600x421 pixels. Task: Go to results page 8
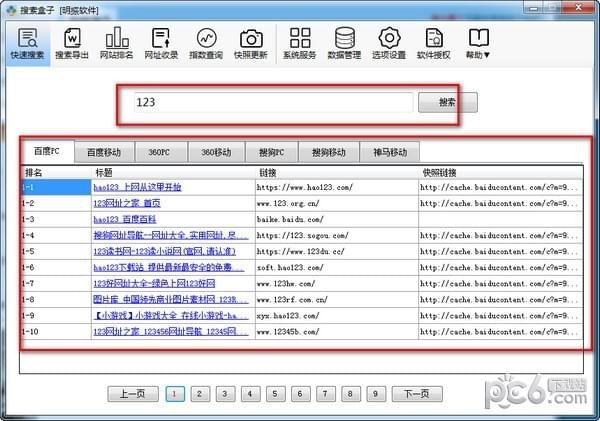(351, 394)
